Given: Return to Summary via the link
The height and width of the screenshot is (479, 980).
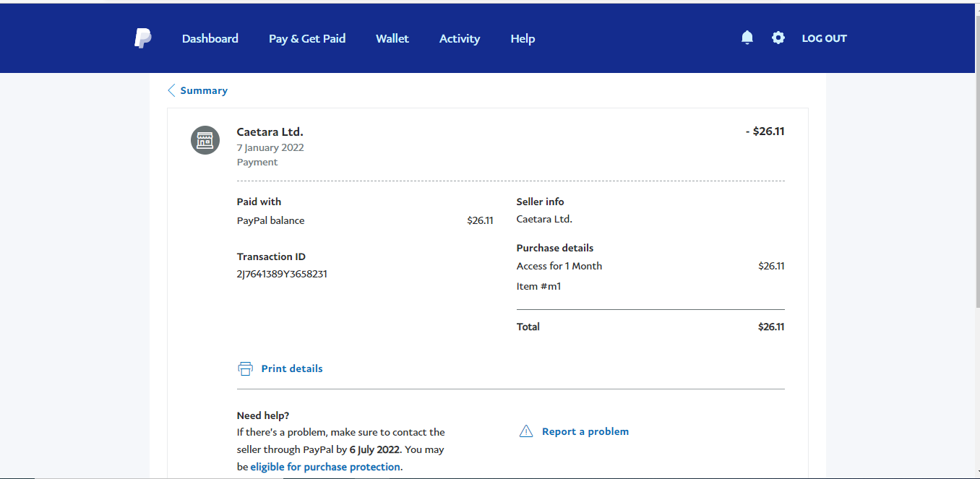Looking at the screenshot, I should pos(204,90).
